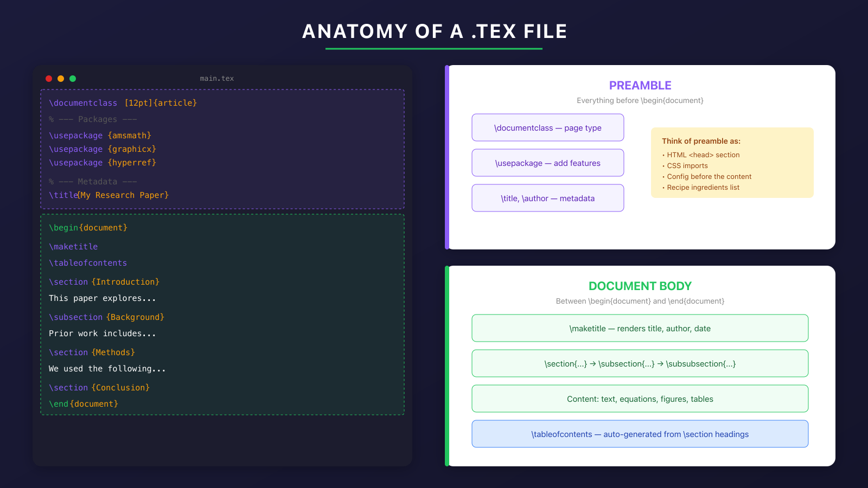868x488 pixels.
Task: Click the \section {Introduction} code line
Action: click(104, 281)
